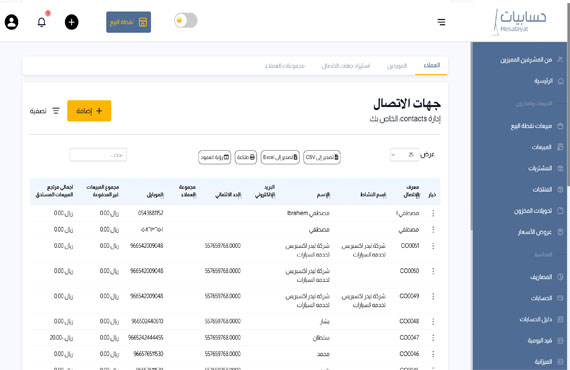Open قيد اليومية journal entry in sidebar
The height and width of the screenshot is (370, 570).
(x=545, y=341)
